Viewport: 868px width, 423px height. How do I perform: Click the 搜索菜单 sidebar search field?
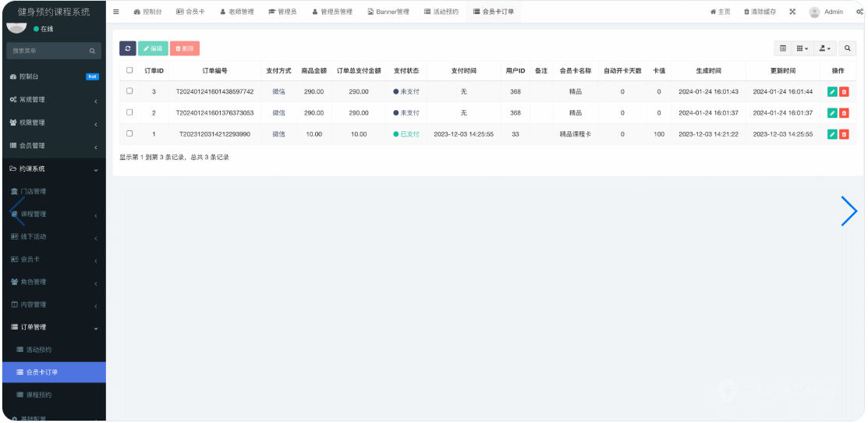[48, 51]
